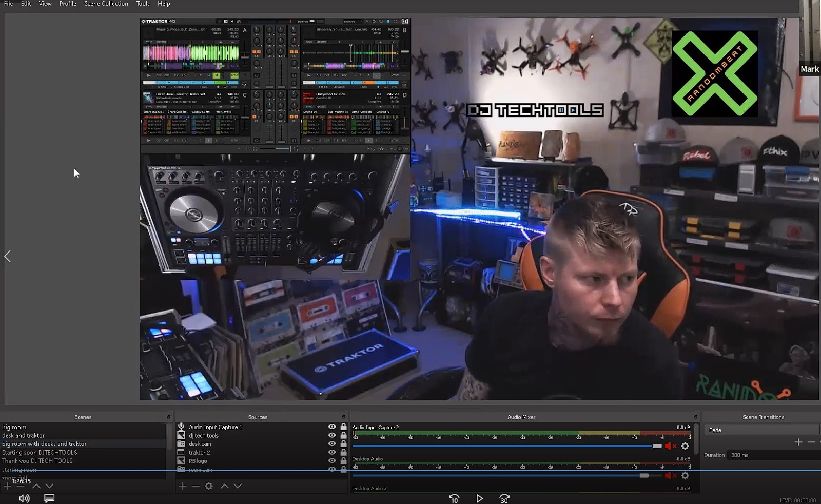This screenshot has height=504, width=821.
Task: Open properties gear for sources panel
Action: 209,486
